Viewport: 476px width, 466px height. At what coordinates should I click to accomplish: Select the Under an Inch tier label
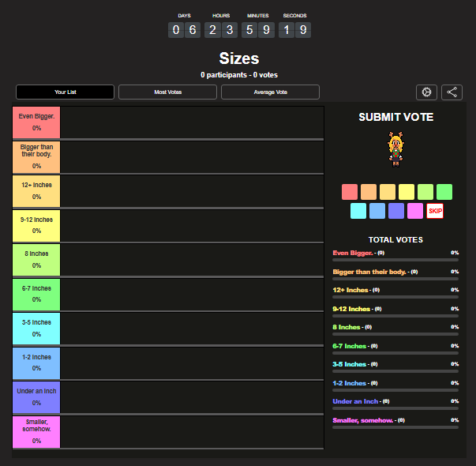[x=36, y=397]
